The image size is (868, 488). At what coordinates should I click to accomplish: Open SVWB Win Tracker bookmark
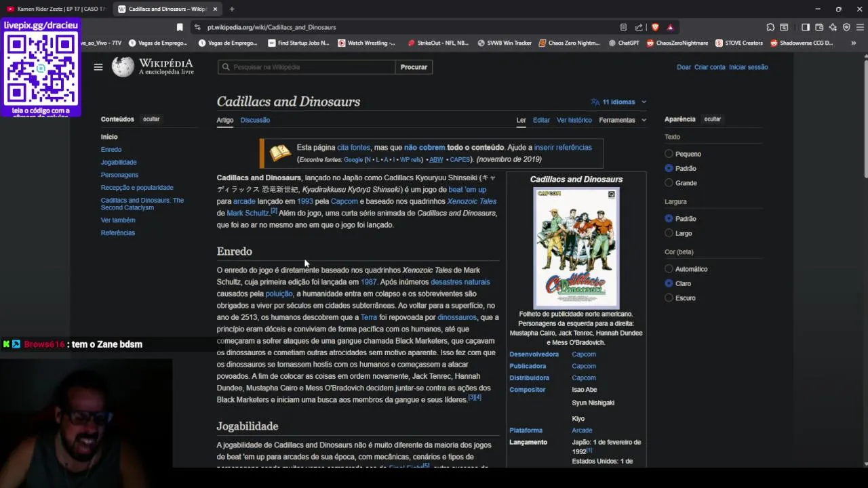(505, 43)
